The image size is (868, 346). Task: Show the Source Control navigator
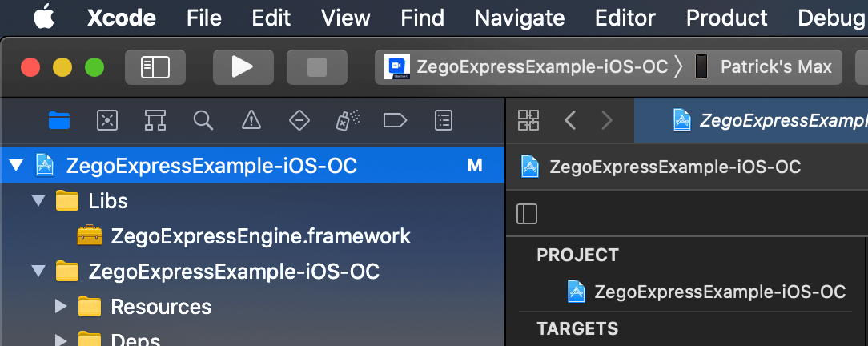(x=107, y=120)
